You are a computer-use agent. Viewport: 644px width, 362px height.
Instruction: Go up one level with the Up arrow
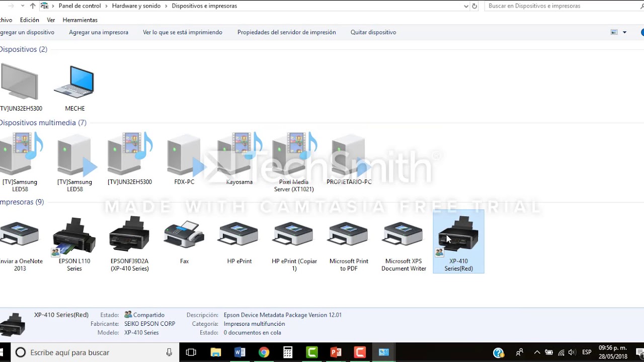pyautogui.click(x=33, y=6)
